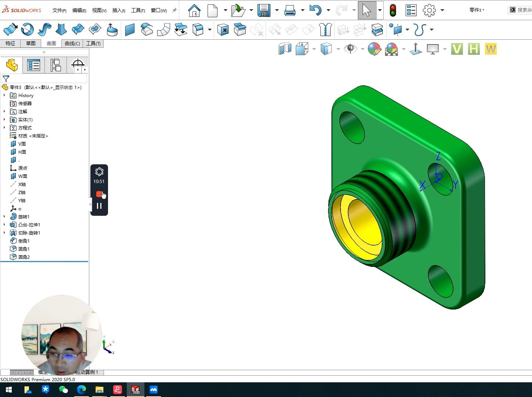The width and height of the screenshot is (532, 397).
Task: Select the Boundary Surface tool
Action: coord(78,29)
